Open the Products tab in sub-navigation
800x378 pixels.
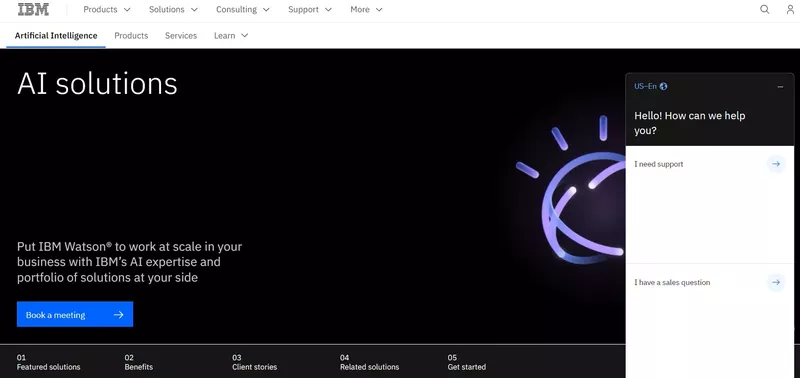click(131, 36)
